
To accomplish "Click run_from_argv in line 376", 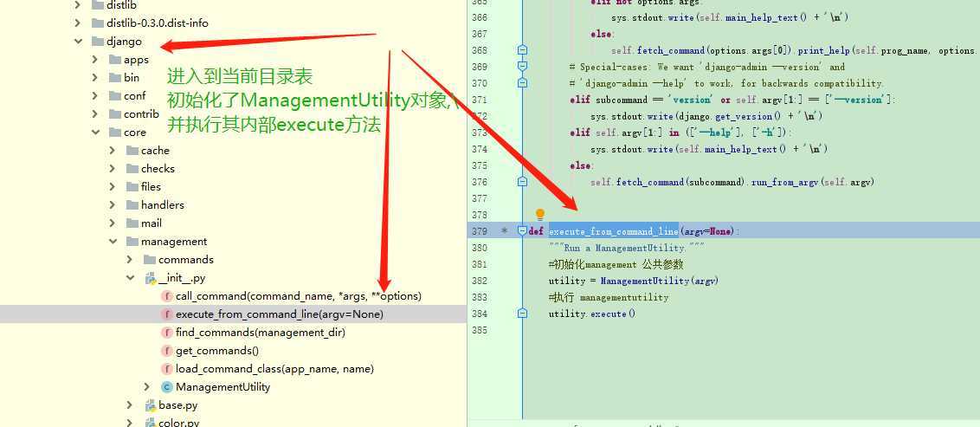I will [784, 181].
